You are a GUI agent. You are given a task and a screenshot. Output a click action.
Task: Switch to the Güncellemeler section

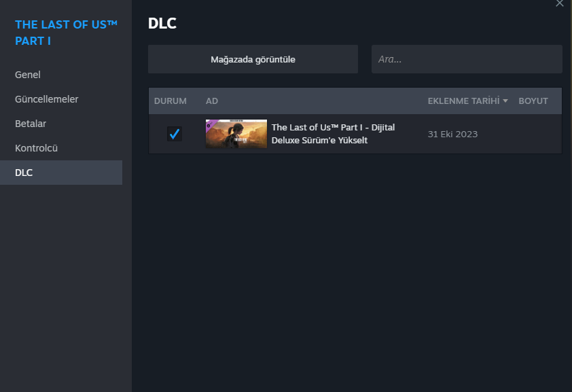coord(47,99)
